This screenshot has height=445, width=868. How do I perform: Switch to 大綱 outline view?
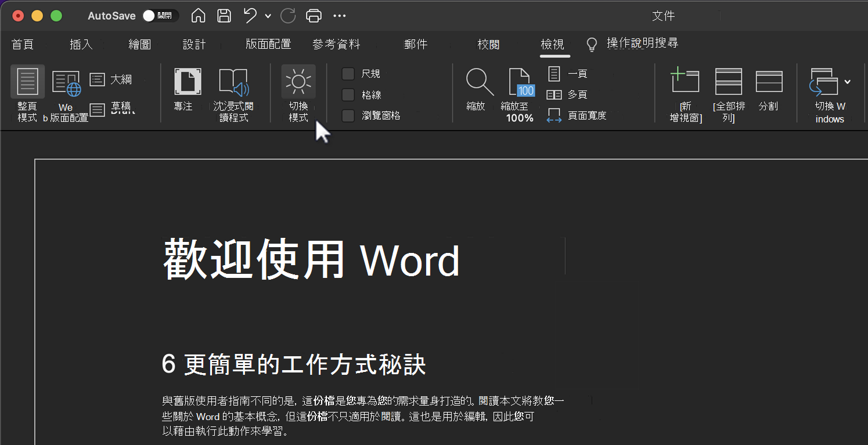point(111,79)
